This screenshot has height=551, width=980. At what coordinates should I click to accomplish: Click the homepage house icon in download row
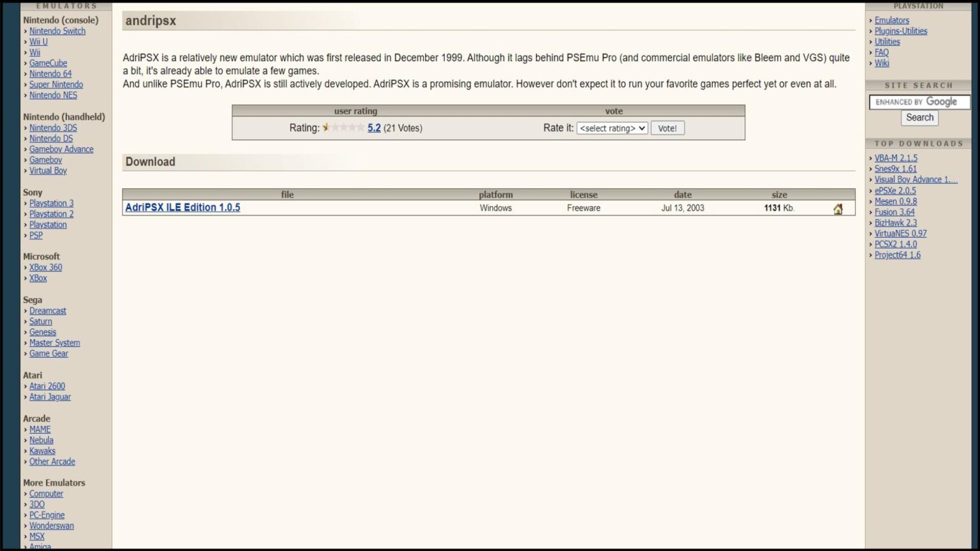point(838,209)
